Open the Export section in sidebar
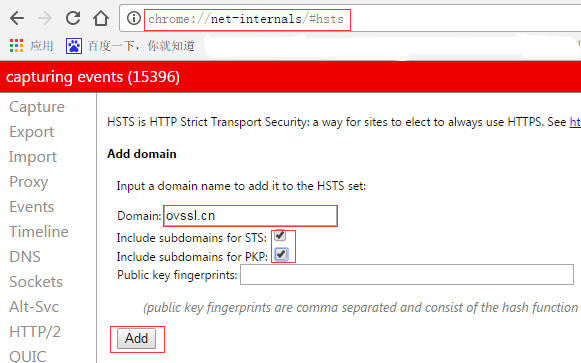Image resolution: width=581 pixels, height=363 pixels. [31, 132]
